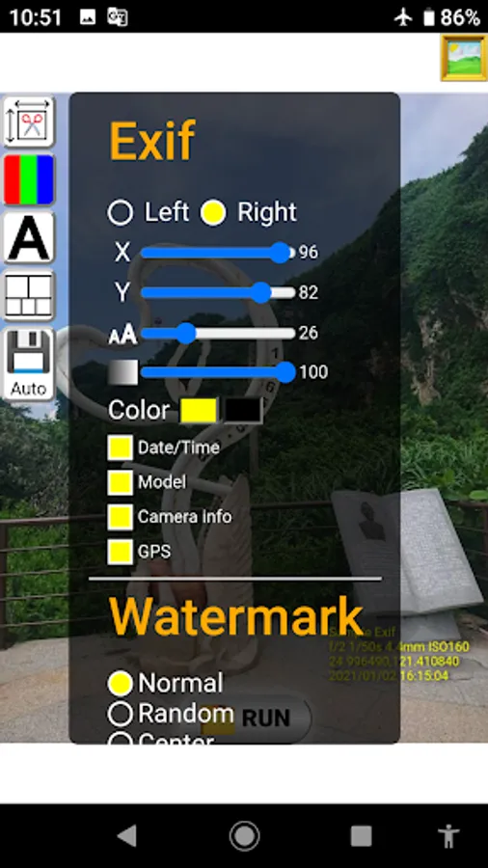The height and width of the screenshot is (868, 488).
Task: Select the Left alignment radio button
Action: tap(121, 212)
